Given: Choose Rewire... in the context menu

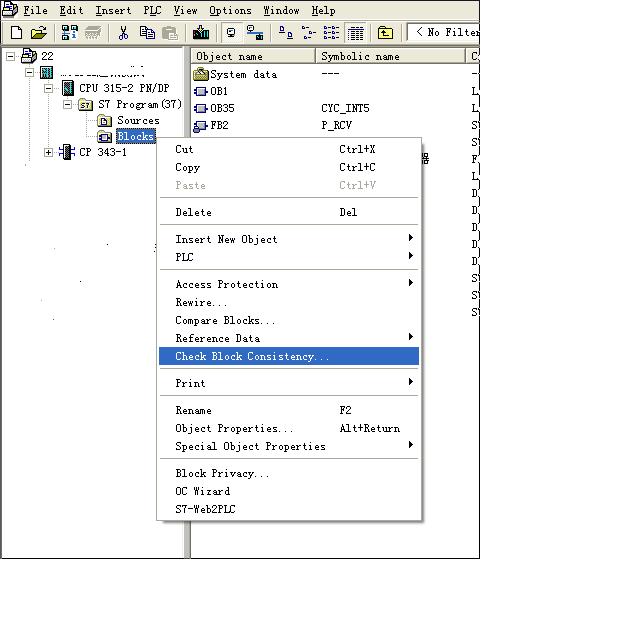Looking at the screenshot, I should coord(289,302).
